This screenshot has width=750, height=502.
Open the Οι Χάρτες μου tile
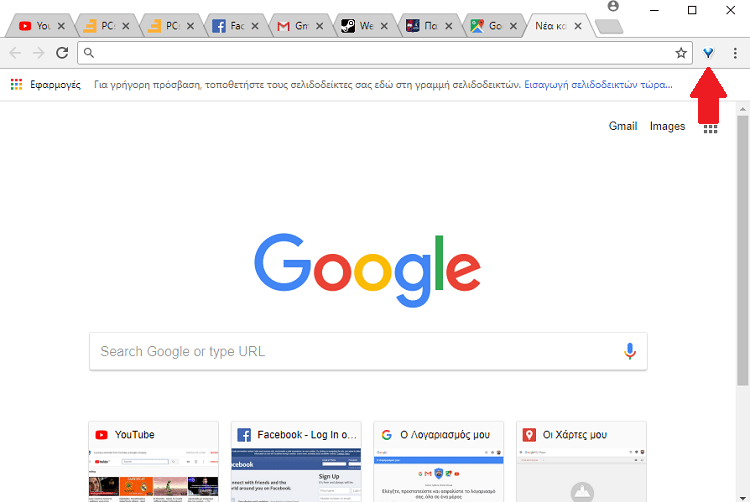(581, 462)
